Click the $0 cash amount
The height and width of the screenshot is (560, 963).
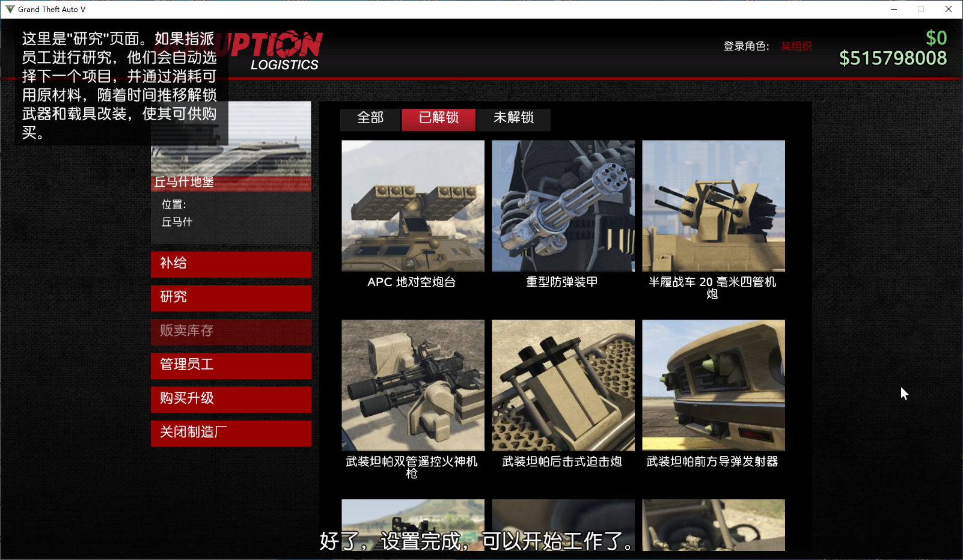click(x=936, y=38)
